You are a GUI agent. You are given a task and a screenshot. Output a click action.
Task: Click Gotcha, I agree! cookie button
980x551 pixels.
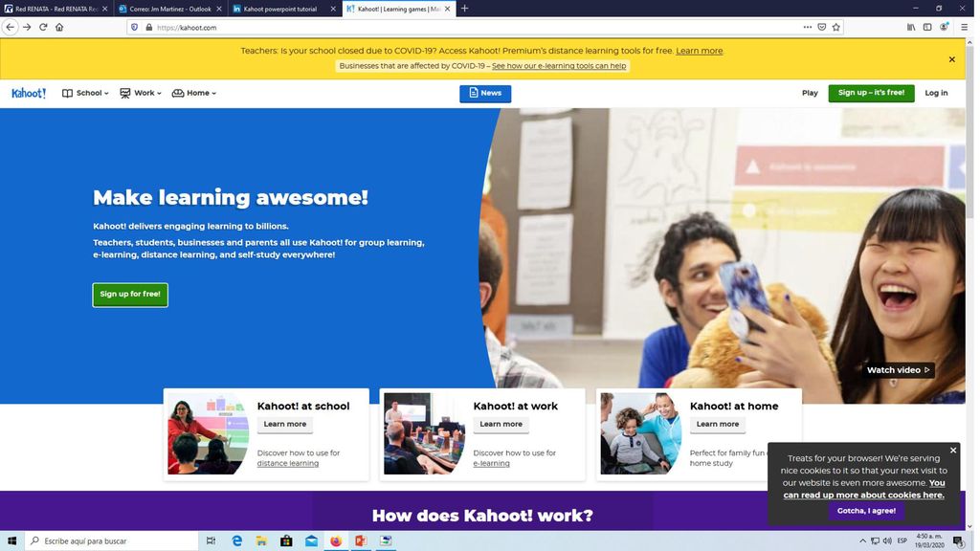pyautogui.click(x=866, y=511)
